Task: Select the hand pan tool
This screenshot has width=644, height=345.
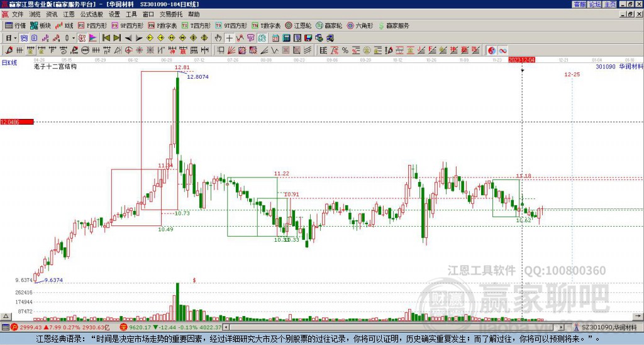Action: [218, 38]
